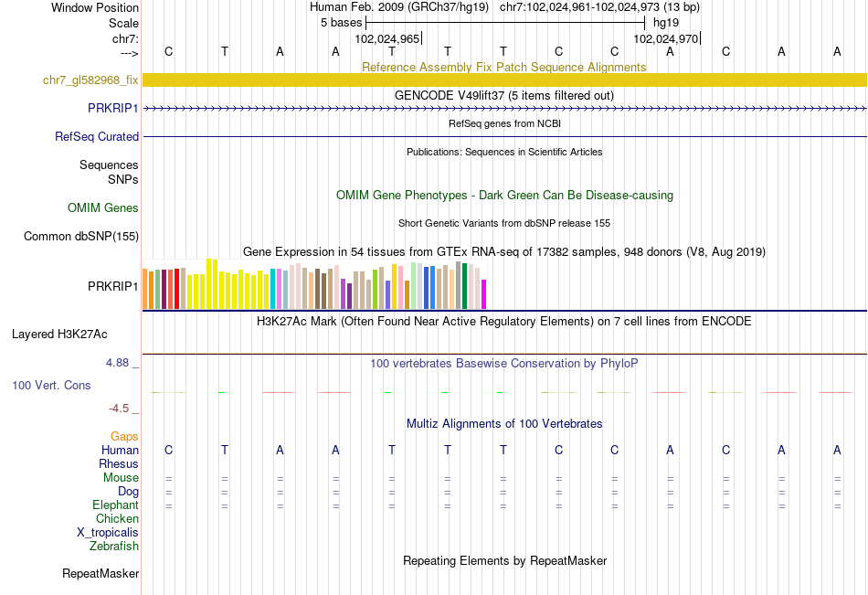This screenshot has width=868, height=595.
Task: Click the Gene Expression in 54 tissues title
Action: 504,252
